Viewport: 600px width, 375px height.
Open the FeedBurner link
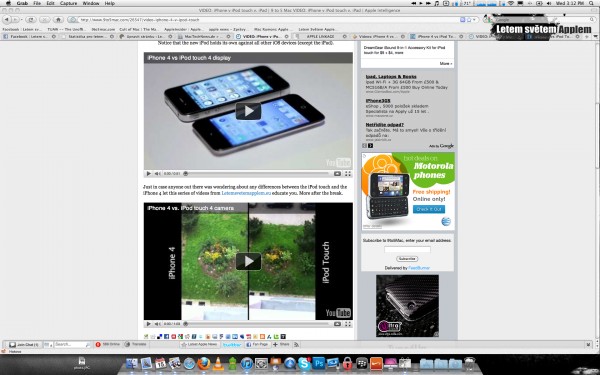pyautogui.click(x=419, y=268)
